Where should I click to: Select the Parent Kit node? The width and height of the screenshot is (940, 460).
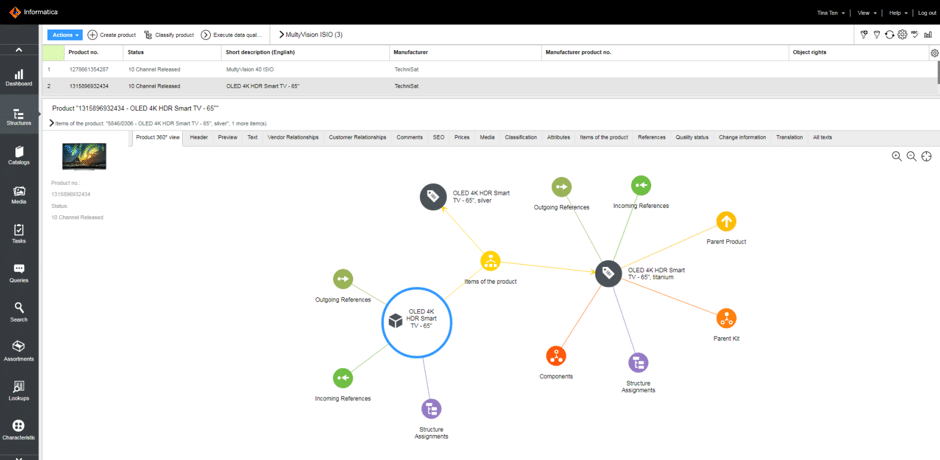tap(726, 318)
